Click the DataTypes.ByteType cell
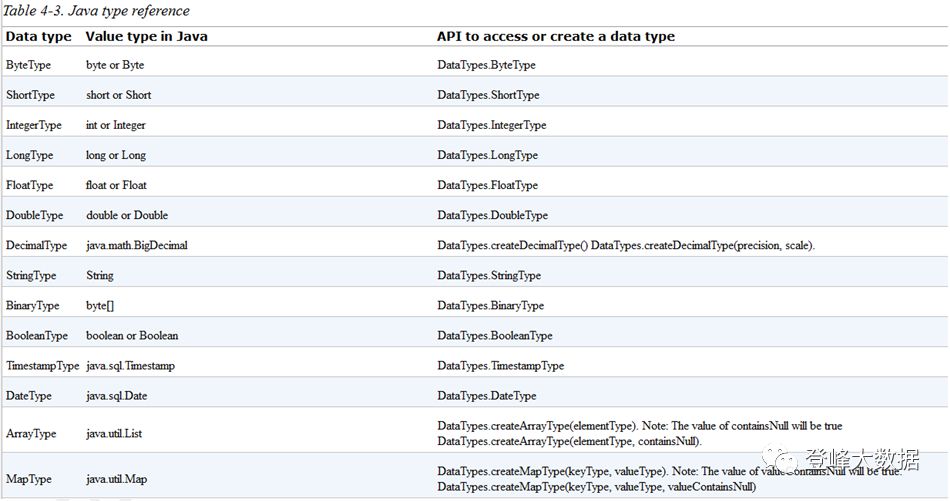This screenshot has height=501, width=950. point(487,65)
